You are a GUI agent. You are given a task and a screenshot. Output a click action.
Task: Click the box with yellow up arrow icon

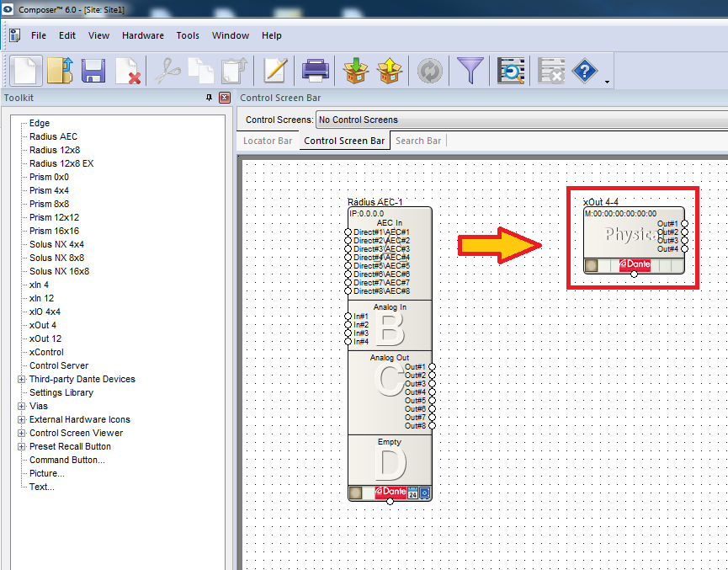pos(390,71)
